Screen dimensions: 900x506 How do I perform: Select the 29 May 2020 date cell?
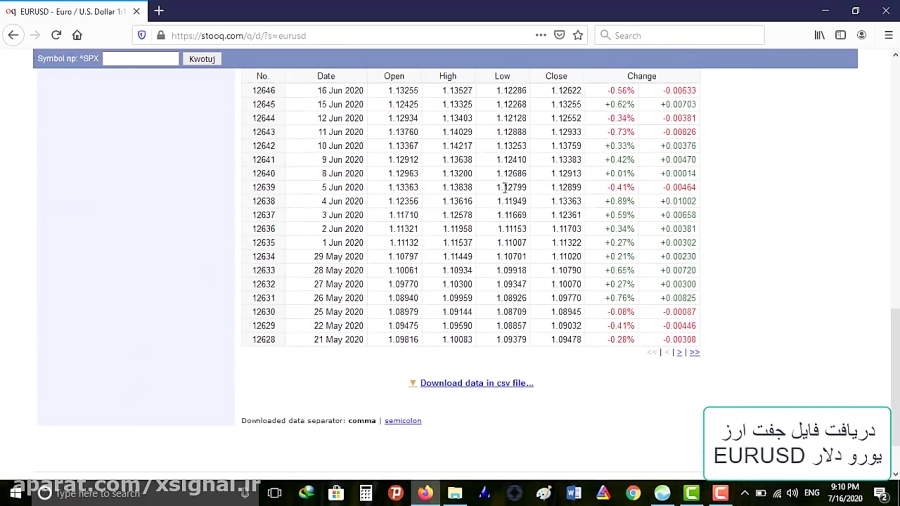point(339,256)
